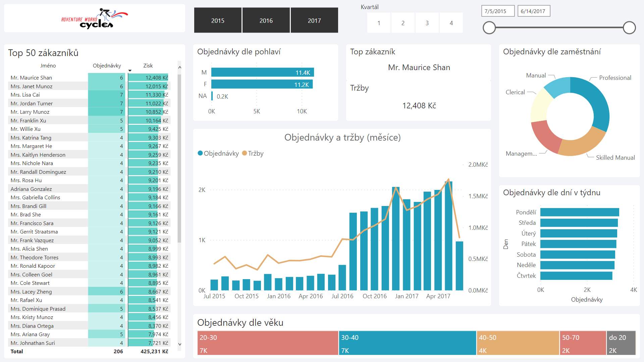Sort table by Zisk column header
The width and height of the screenshot is (644, 362).
(x=148, y=66)
